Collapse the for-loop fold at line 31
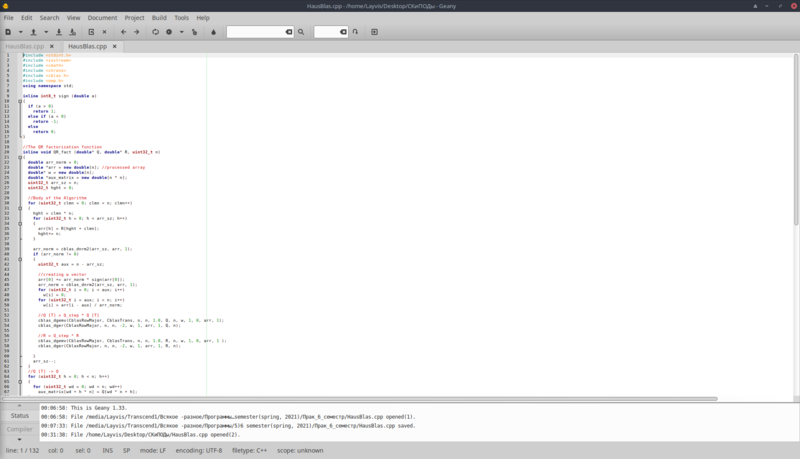 [x=20, y=208]
